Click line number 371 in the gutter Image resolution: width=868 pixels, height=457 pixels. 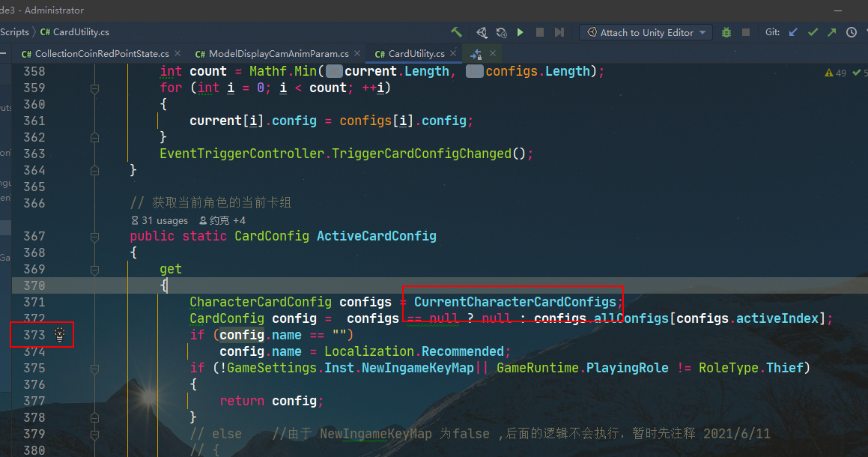pyautogui.click(x=34, y=303)
